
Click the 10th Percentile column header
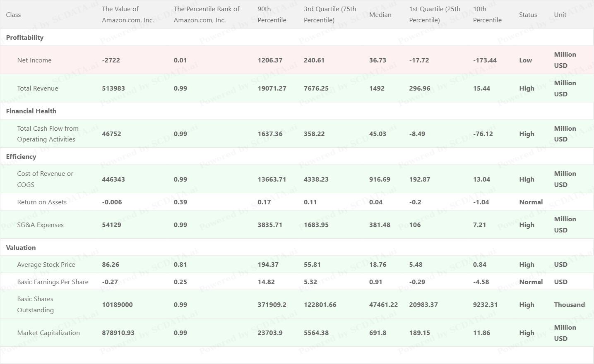pyautogui.click(x=487, y=14)
